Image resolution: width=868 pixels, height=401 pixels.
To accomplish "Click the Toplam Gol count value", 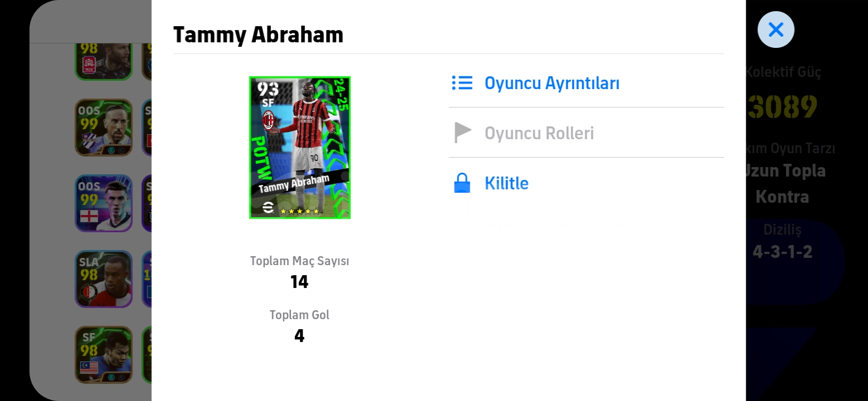I will click(x=299, y=336).
